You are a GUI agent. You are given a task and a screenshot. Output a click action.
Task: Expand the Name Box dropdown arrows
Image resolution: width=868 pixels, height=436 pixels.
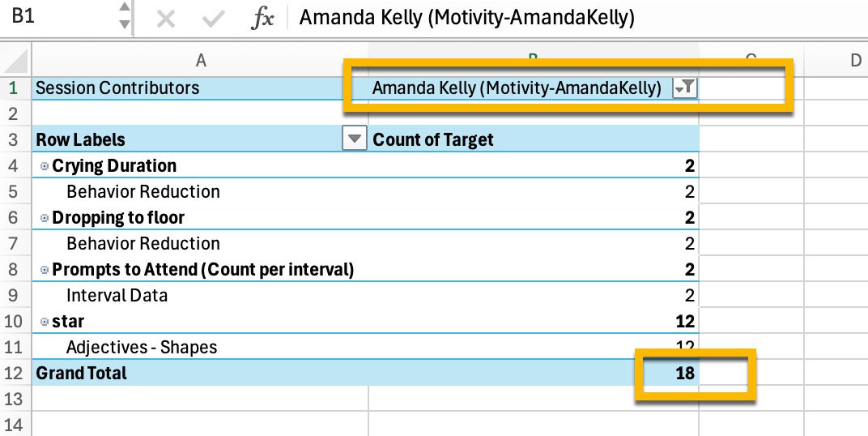[x=123, y=16]
